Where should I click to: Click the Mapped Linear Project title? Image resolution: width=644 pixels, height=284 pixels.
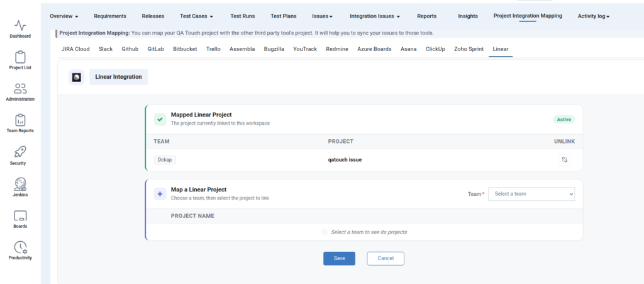(201, 115)
